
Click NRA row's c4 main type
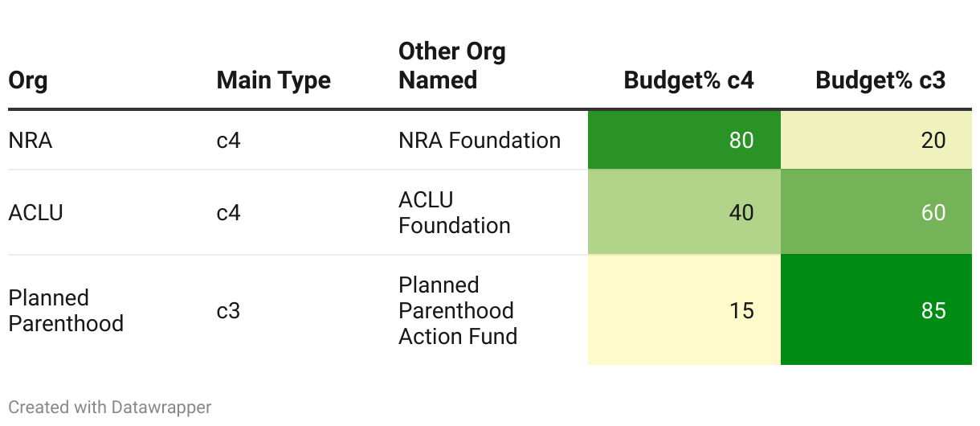pos(228,141)
